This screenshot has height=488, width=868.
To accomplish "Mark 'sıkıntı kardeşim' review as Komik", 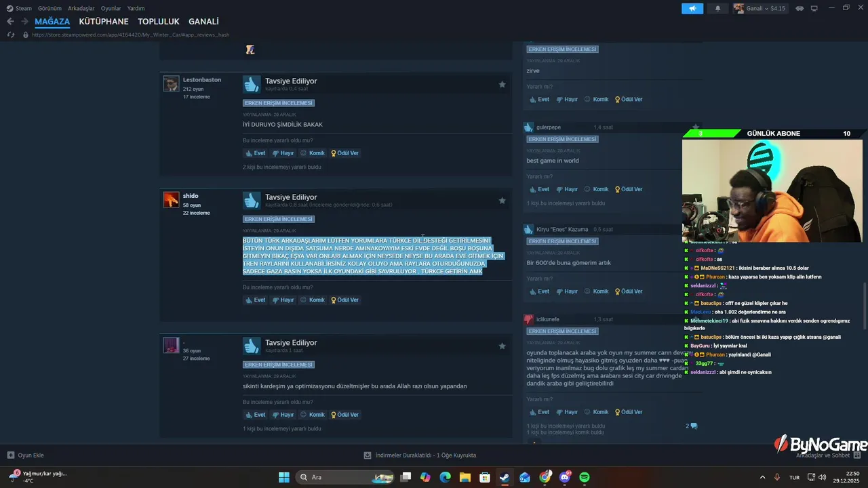I will (313, 415).
